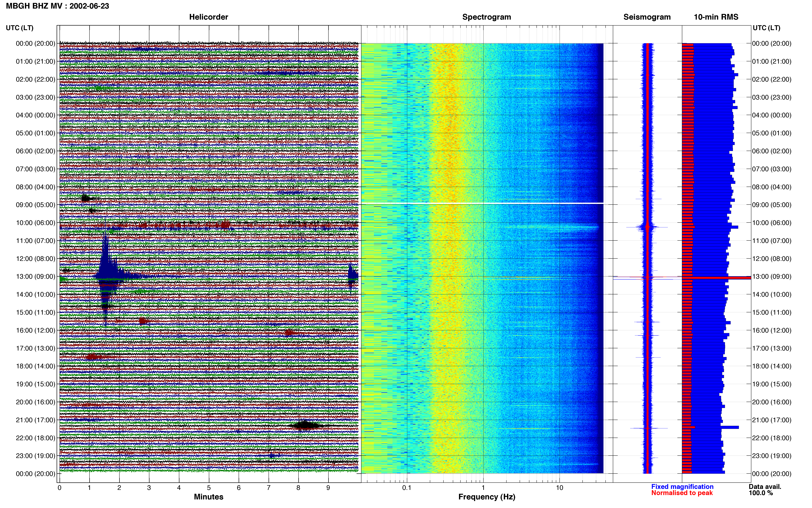Click the left '12:00 (08:00)' time label

(x=36, y=259)
